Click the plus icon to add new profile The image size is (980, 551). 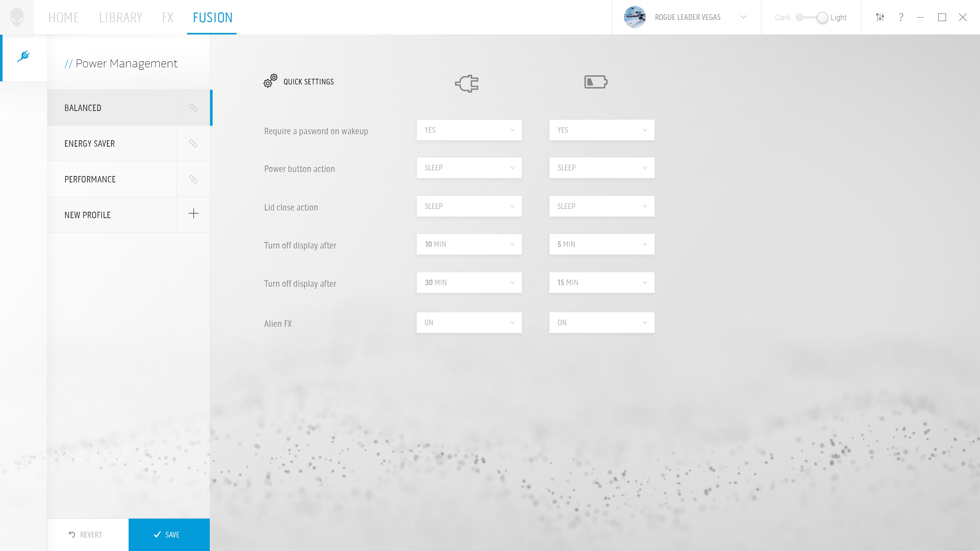click(x=193, y=214)
